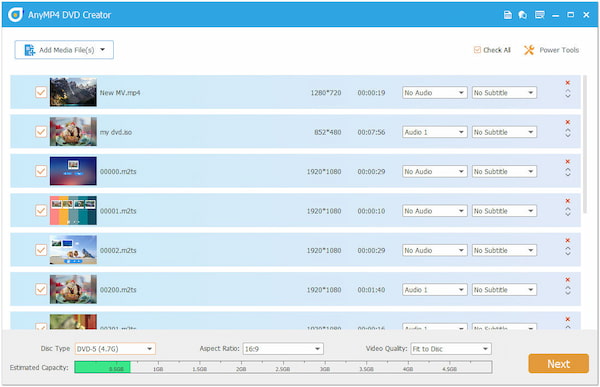This screenshot has height=387, width=600.
Task: Reorder my dvd.iso using its up/down arrows
Action: coord(568,133)
